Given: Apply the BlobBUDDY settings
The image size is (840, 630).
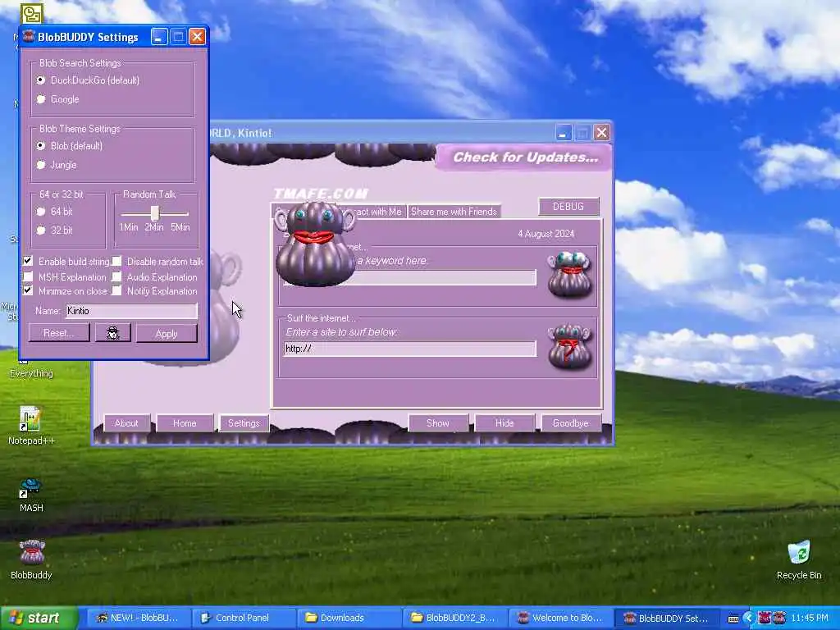Looking at the screenshot, I should [167, 333].
